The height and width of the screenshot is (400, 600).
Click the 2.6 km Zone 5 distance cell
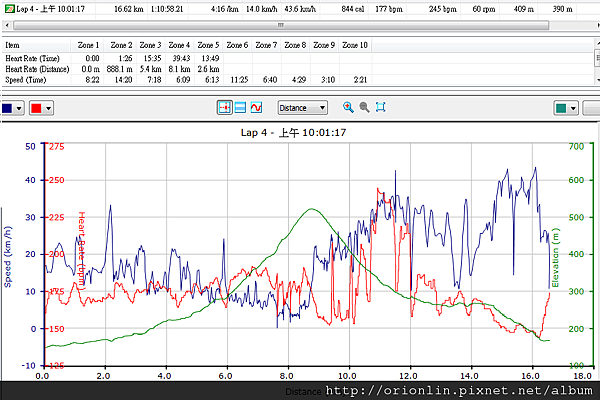tap(209, 69)
